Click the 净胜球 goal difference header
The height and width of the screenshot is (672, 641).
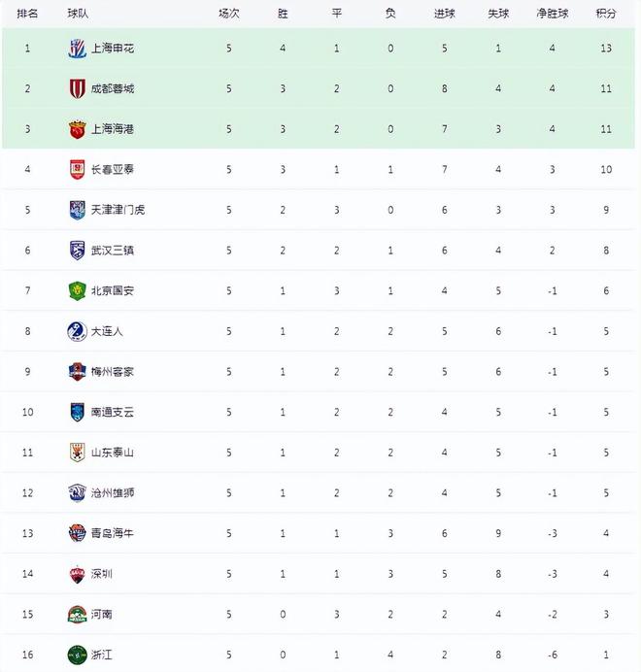pos(550,14)
